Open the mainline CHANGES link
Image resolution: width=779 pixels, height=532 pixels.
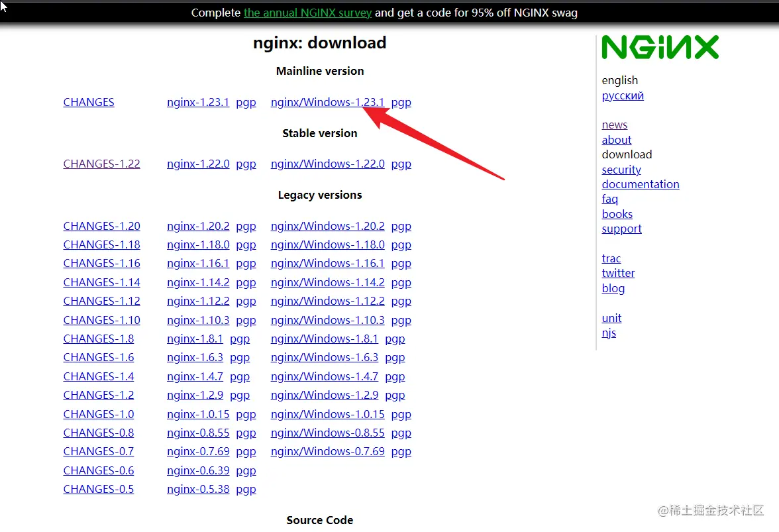(x=89, y=102)
